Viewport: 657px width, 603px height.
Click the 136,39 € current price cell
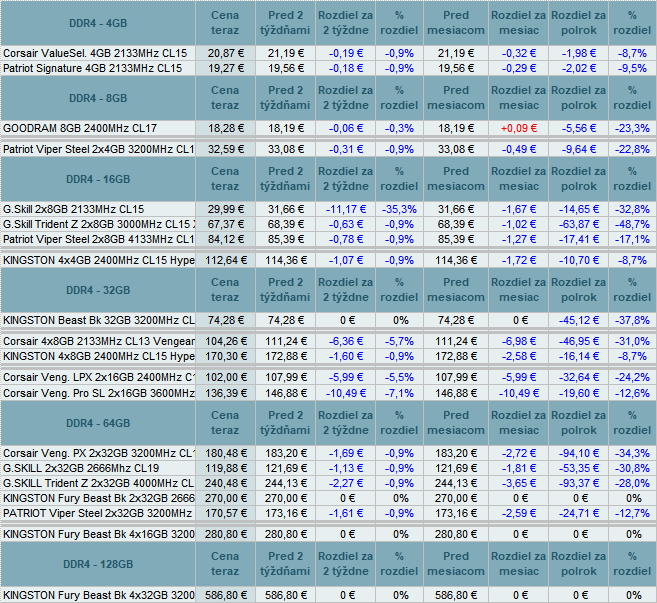pyautogui.click(x=225, y=393)
